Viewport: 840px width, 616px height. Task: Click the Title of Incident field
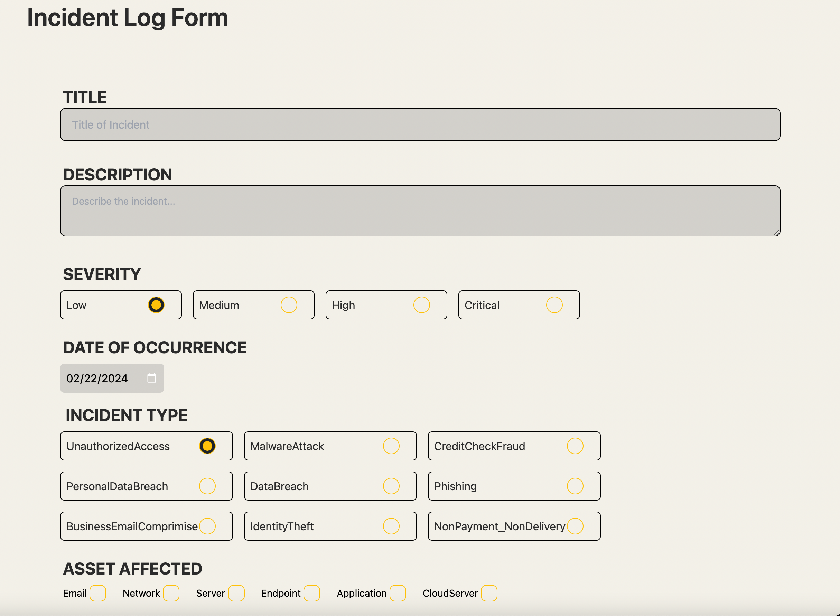[x=420, y=124]
